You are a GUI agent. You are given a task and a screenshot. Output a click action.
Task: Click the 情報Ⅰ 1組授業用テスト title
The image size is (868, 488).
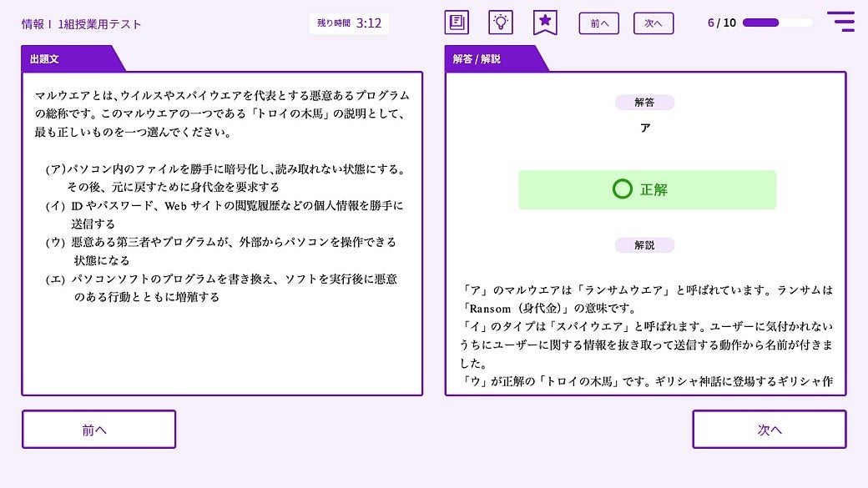80,23
